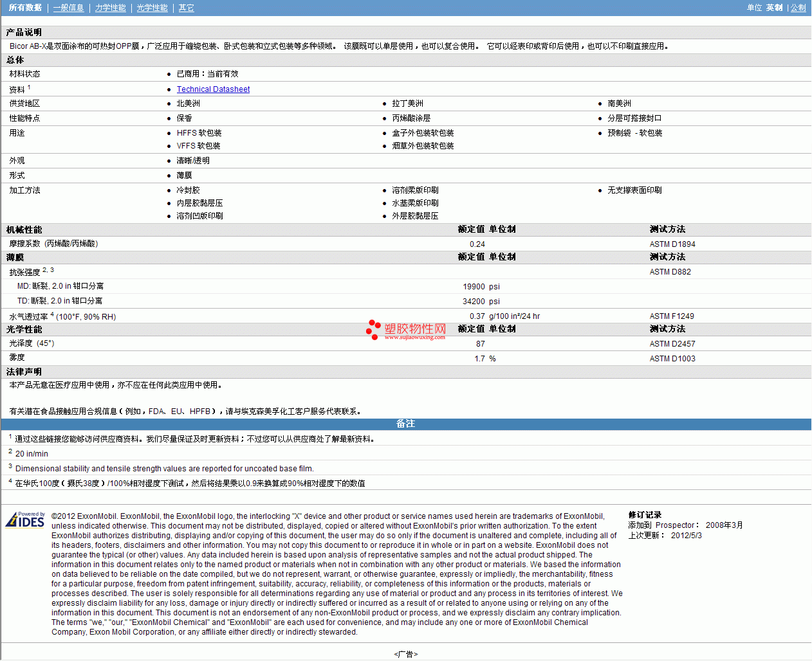
Task: Select the 南美洲 region entry
Action: (620, 104)
